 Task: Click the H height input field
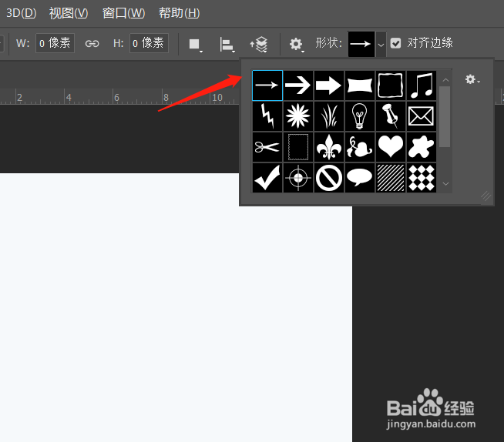(149, 43)
